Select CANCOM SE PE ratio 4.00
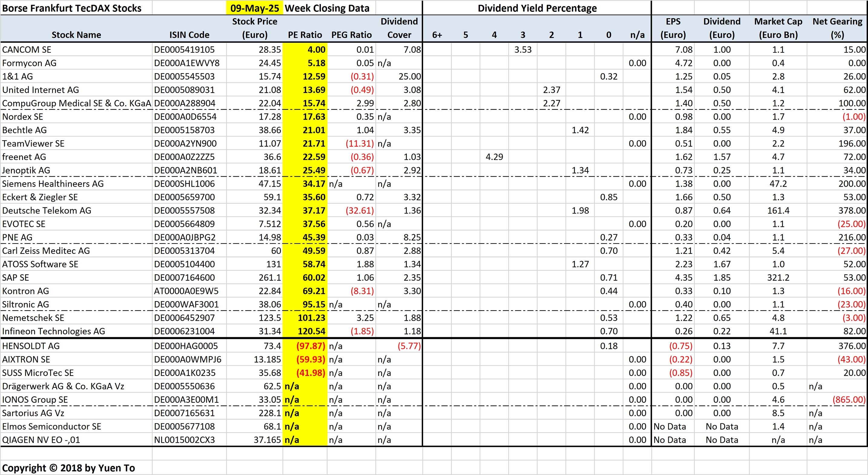The image size is (868, 475). tap(305, 50)
